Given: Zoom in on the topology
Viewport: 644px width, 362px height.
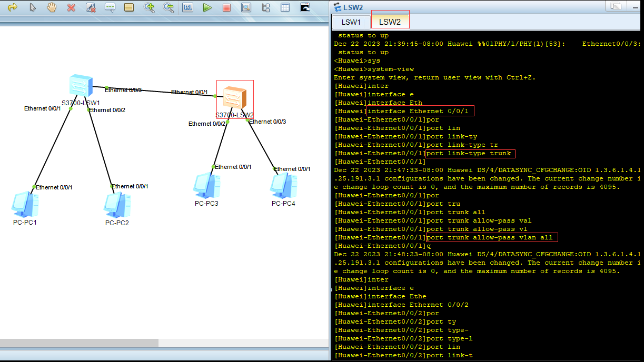Looking at the screenshot, I should (x=149, y=7).
